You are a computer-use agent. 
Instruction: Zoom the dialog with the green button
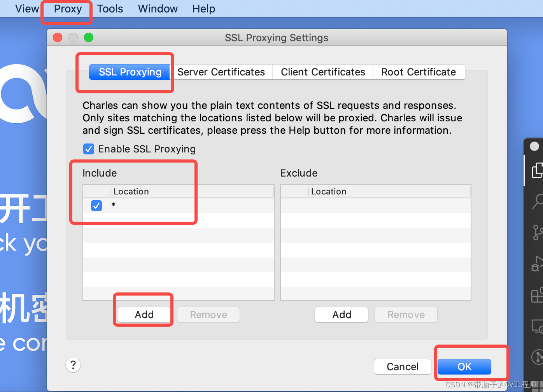pos(89,37)
